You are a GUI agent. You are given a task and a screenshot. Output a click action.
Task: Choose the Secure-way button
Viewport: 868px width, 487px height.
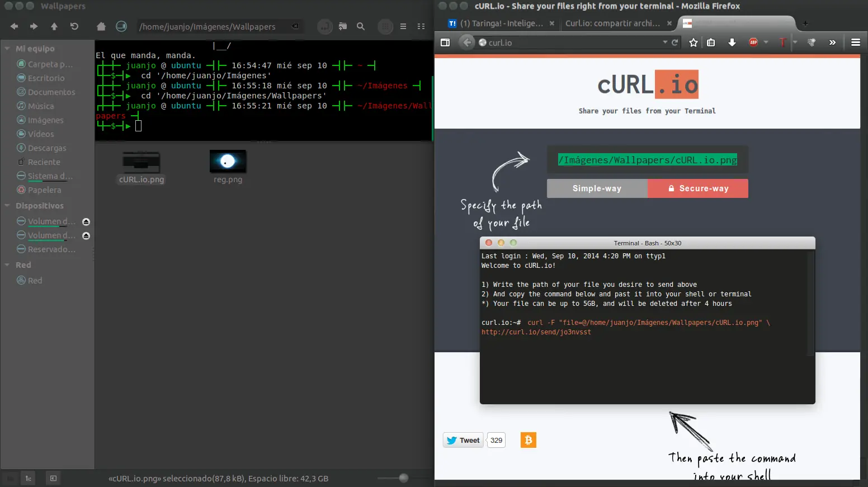point(698,188)
